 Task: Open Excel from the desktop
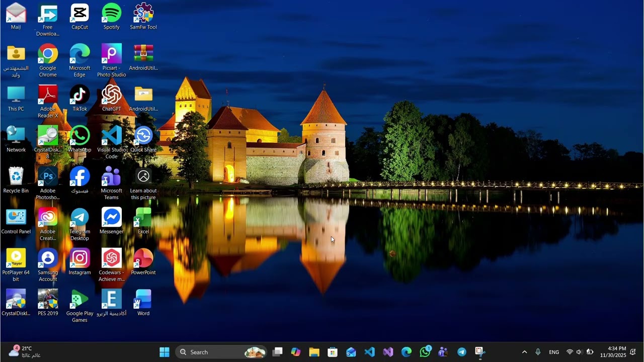143,221
